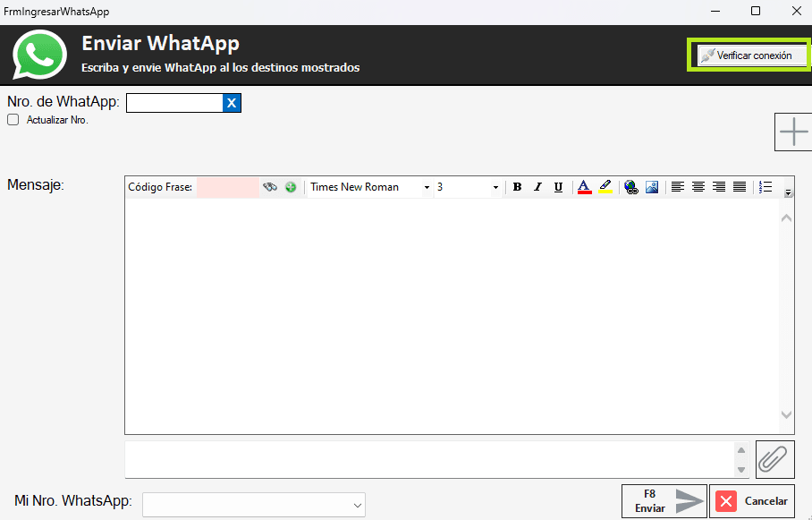
Task: Enable the Actualizar Nro. checkbox
Action: (13, 120)
